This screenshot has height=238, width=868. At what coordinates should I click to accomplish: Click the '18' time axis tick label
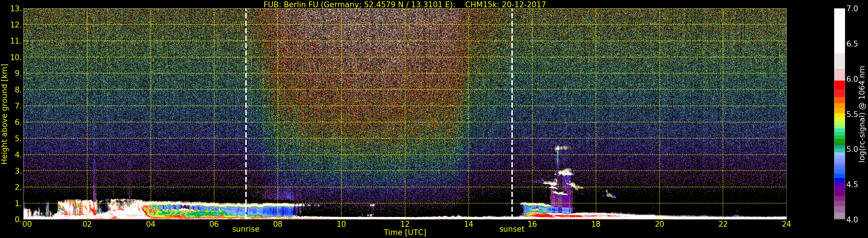click(x=596, y=224)
